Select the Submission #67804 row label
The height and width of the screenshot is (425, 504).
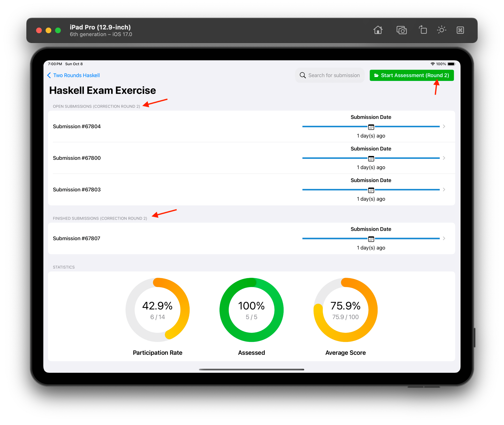77,126
